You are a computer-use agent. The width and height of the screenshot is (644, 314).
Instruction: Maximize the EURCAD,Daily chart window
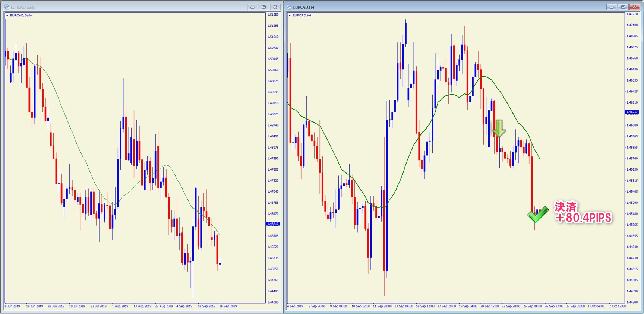coord(264,7)
